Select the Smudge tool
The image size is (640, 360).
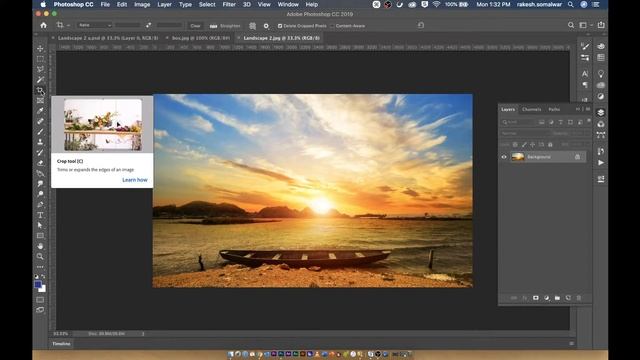pos(40,184)
